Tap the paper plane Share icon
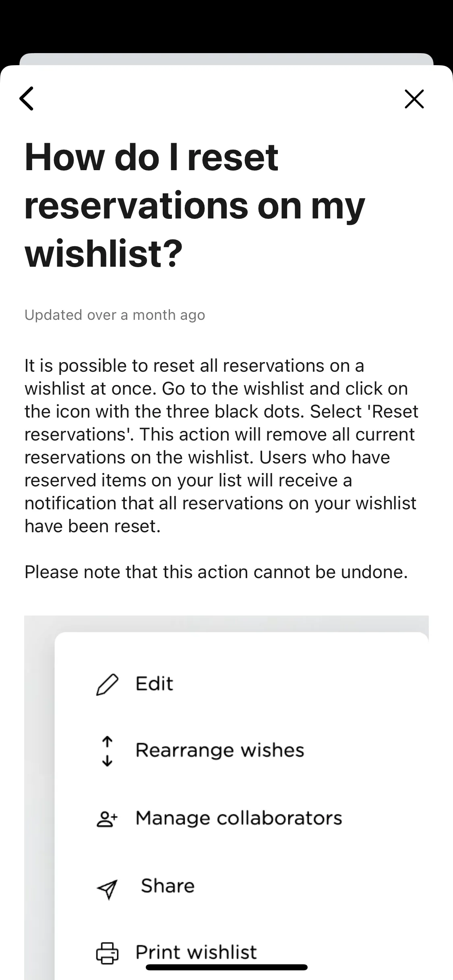This screenshot has height=980, width=453. pyautogui.click(x=107, y=889)
